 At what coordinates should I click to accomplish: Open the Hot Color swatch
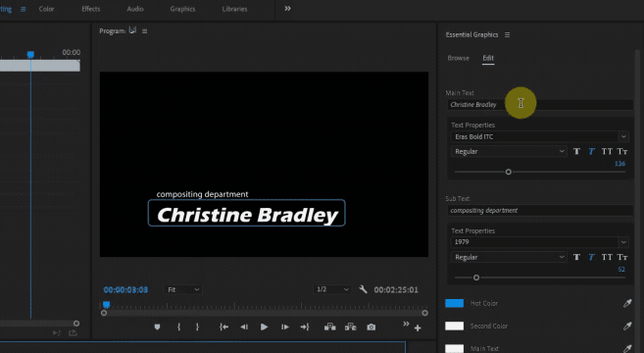[454, 303]
